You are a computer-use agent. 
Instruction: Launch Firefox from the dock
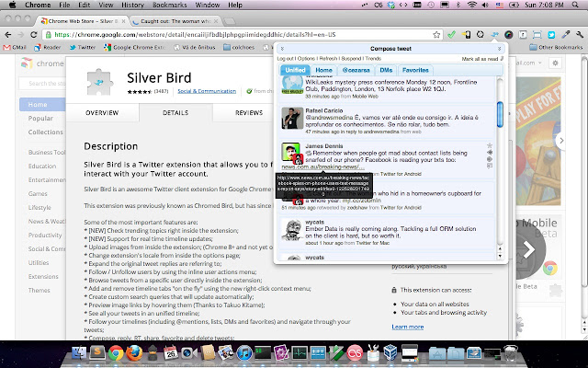click(134, 353)
